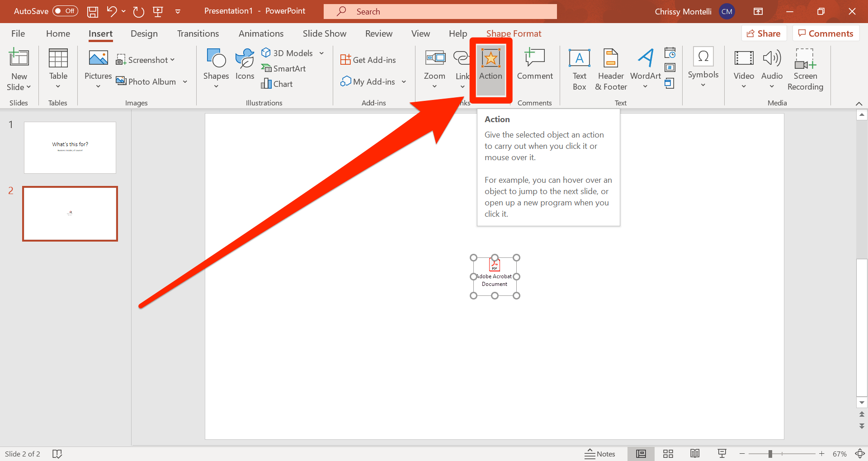Switch to Normal view
Image resolution: width=868 pixels, height=461 pixels.
coord(641,454)
